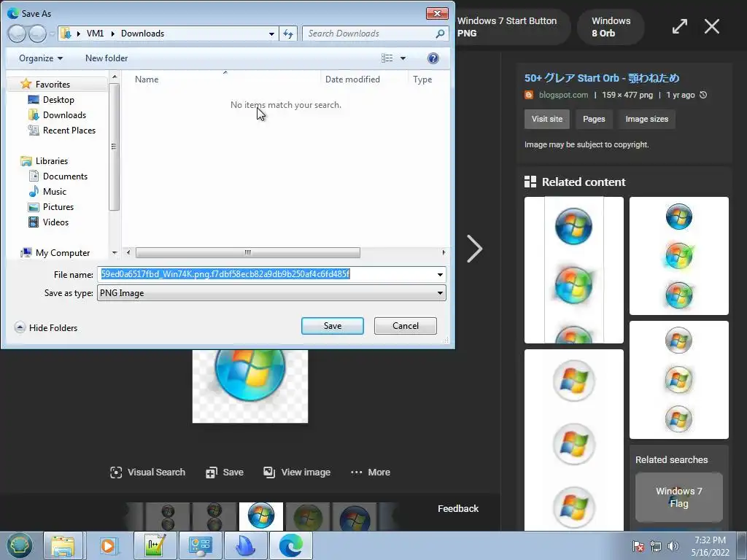Click the Pages button
This screenshot has width=747, height=560.
594,119
